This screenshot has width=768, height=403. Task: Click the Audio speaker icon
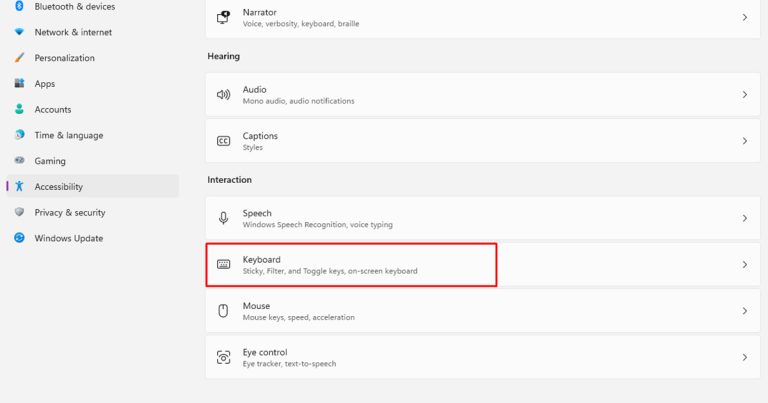tap(223, 95)
